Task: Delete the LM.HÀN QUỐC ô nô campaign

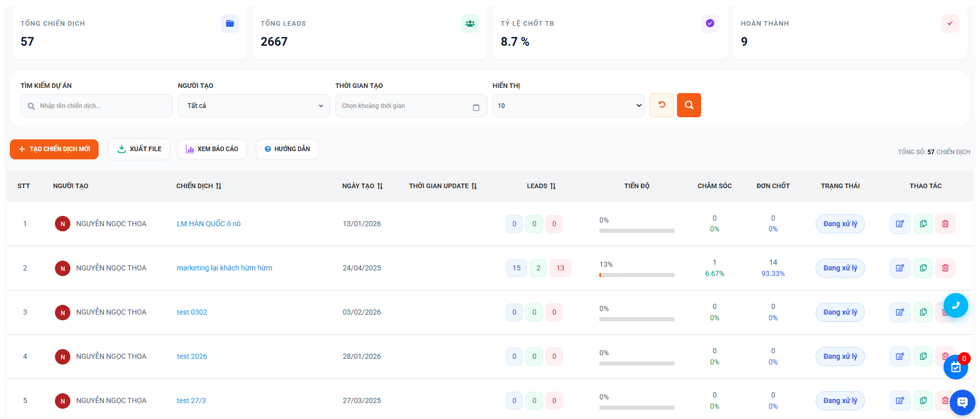Action: [x=945, y=224]
